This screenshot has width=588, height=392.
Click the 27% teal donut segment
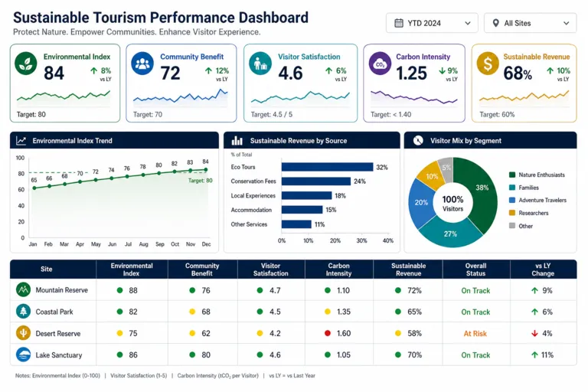pyautogui.click(x=450, y=234)
